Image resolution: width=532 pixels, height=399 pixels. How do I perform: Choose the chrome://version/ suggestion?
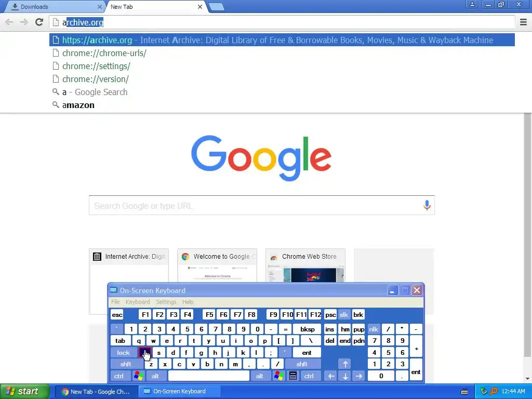coord(282,79)
